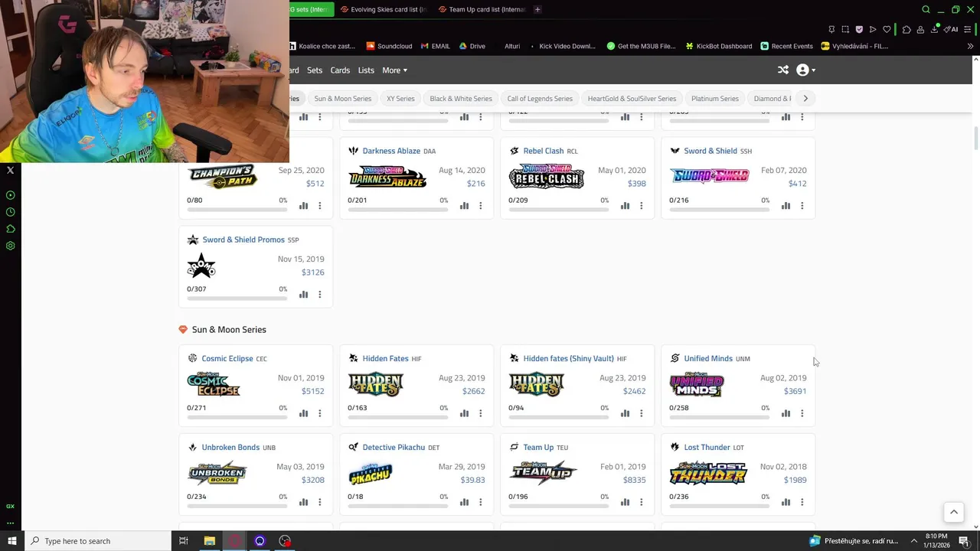The width and height of the screenshot is (980, 551).
Task: Open File Explorer from taskbar
Action: pos(209,541)
